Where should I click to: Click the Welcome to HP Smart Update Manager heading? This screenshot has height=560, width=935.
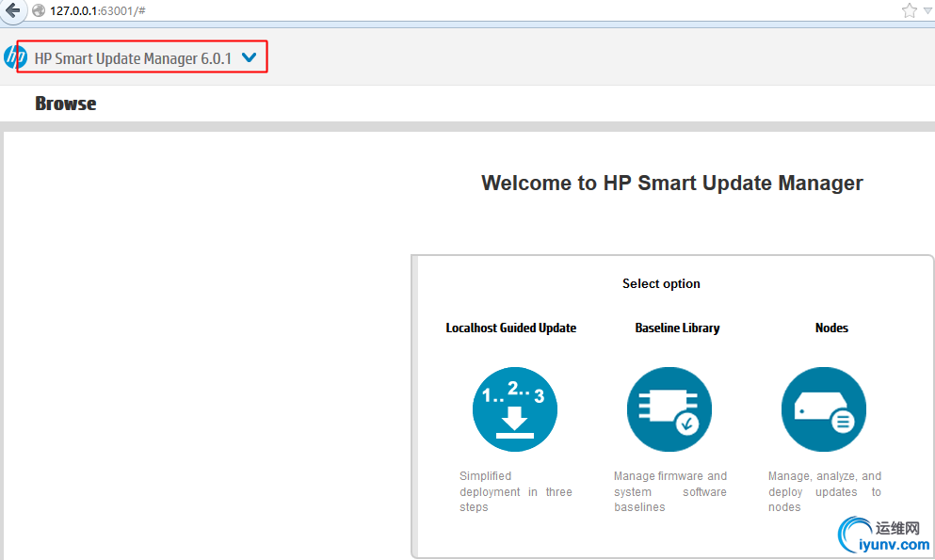click(x=671, y=183)
